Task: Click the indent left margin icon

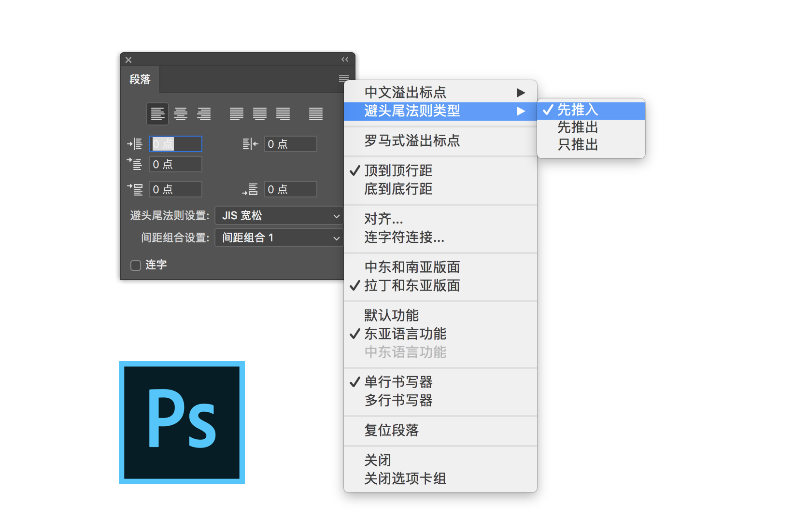Action: click(135, 144)
